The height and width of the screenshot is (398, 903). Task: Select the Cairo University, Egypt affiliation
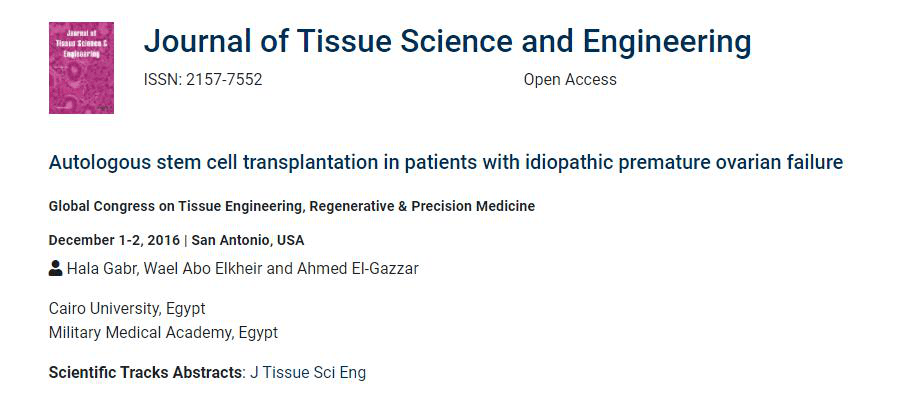[x=127, y=309]
